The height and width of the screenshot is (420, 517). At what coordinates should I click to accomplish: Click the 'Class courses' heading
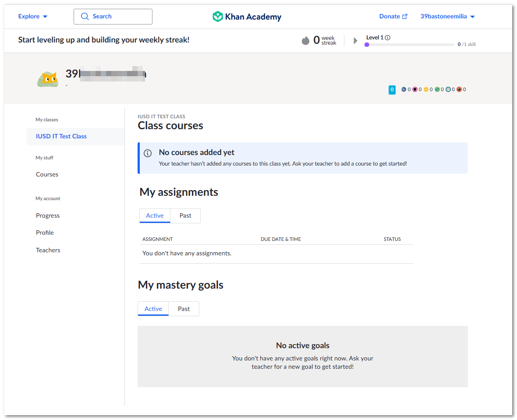point(170,126)
